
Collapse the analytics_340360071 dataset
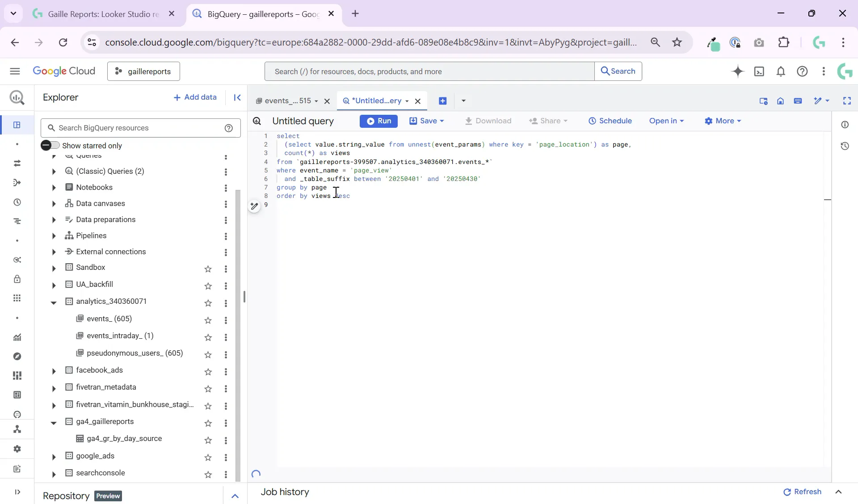(x=54, y=303)
